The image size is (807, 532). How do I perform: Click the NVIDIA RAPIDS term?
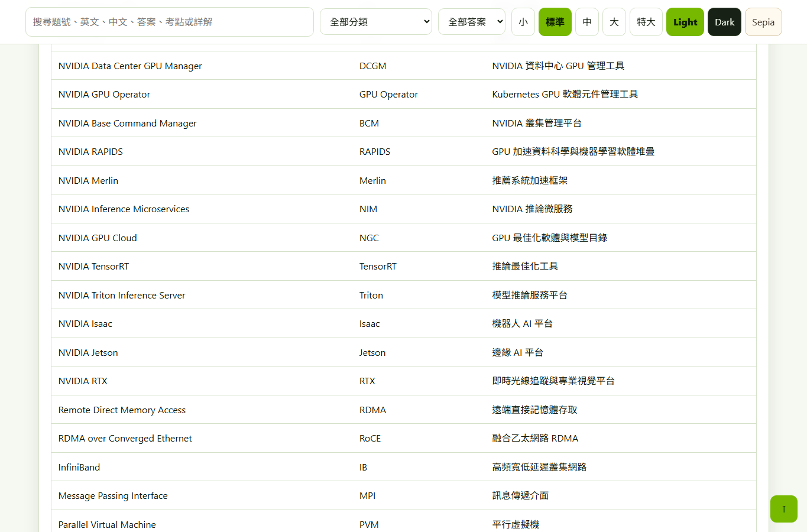coord(90,152)
